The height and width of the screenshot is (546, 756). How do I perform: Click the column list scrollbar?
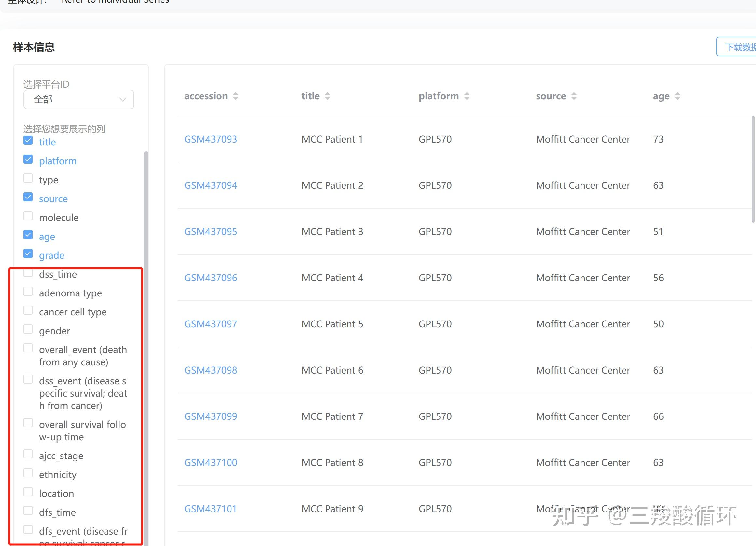click(x=146, y=333)
